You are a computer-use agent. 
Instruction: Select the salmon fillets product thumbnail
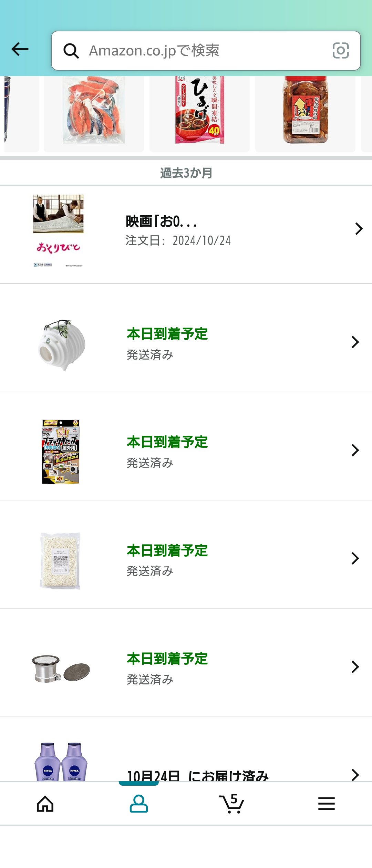tap(94, 110)
